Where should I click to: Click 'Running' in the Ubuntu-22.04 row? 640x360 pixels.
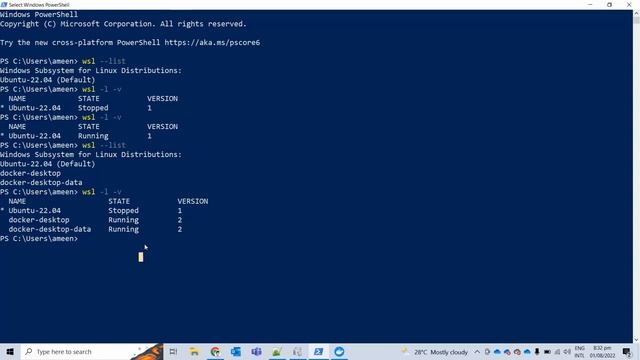click(93, 136)
